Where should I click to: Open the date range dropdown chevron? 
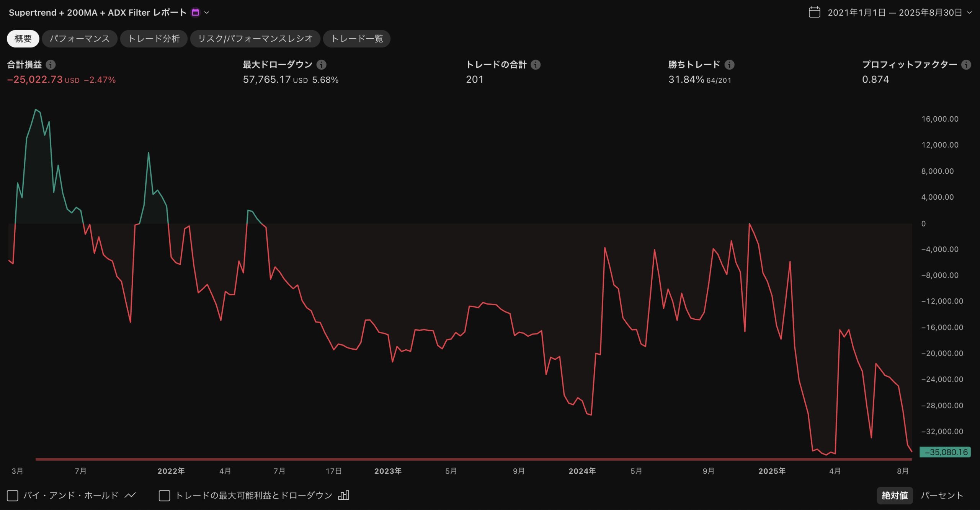[x=969, y=13]
